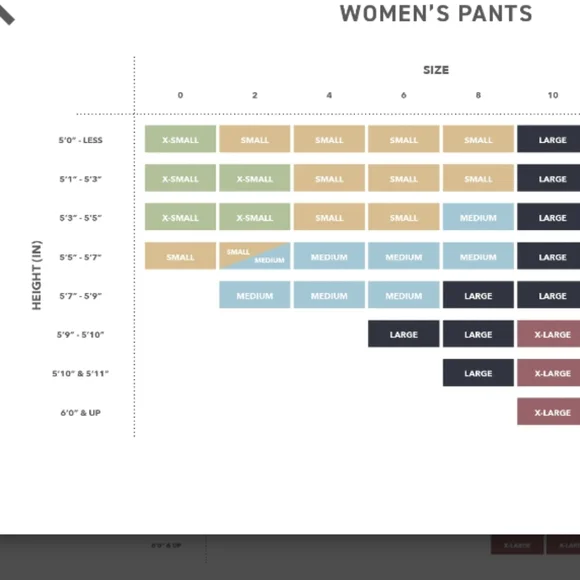
Task: Click LARGE cell for size 6 at 5'9" - 5'10"
Action: tap(404, 334)
